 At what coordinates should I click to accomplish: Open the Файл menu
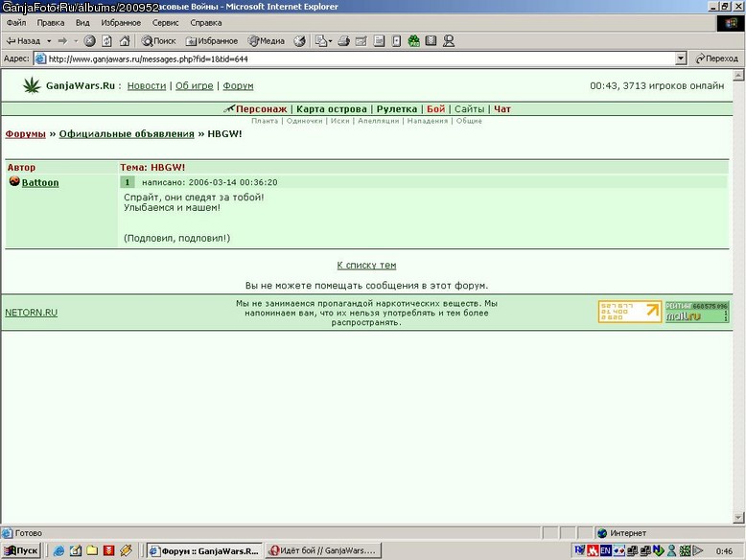coord(16,23)
